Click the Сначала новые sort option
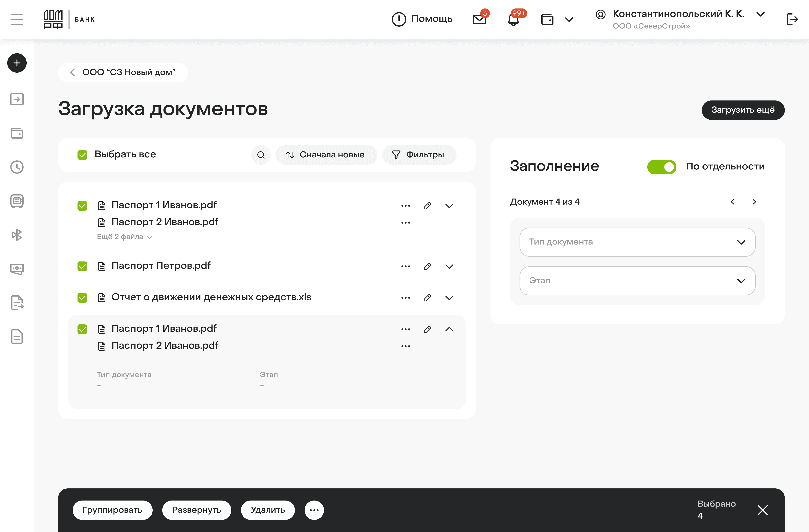This screenshot has width=809, height=532. point(326,155)
